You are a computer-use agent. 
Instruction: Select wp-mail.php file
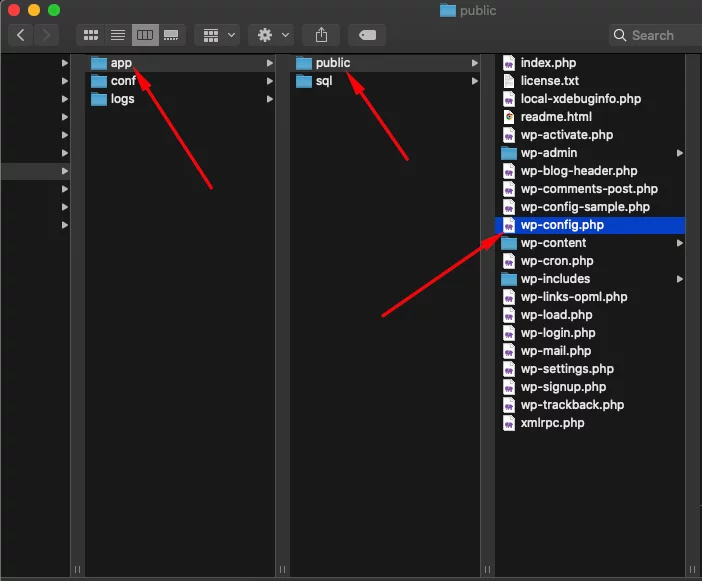point(590,351)
